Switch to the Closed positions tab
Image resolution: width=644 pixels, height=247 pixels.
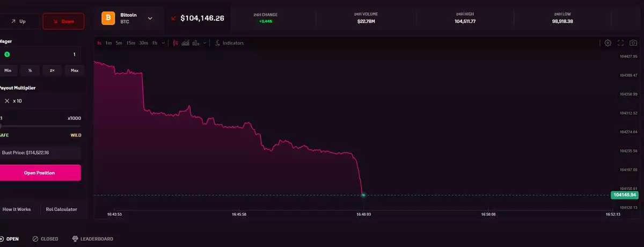[x=46, y=239]
